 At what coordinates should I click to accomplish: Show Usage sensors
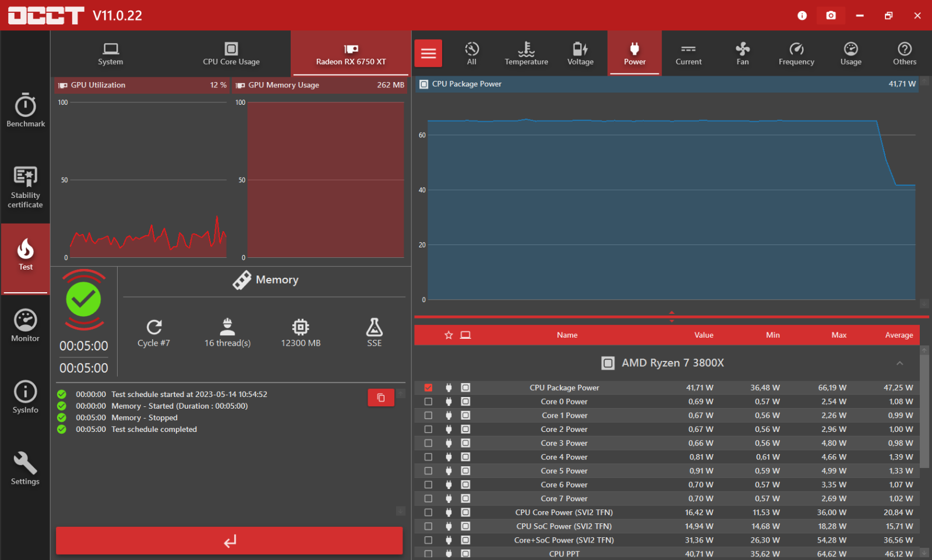click(x=850, y=54)
